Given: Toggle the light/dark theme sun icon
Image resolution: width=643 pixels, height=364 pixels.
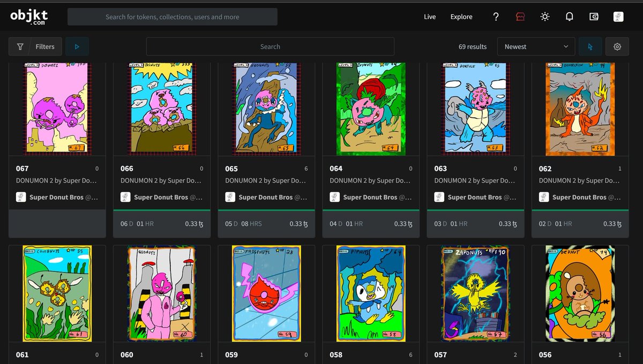Looking at the screenshot, I should point(545,17).
